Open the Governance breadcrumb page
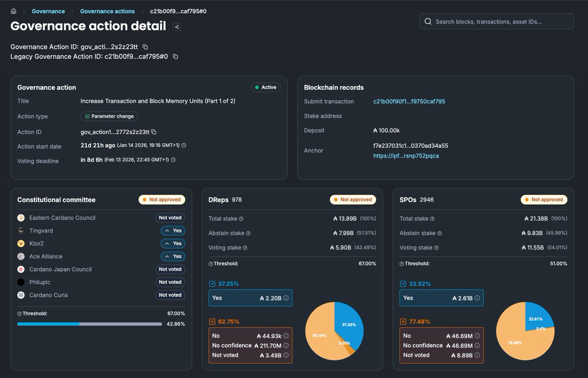Image resolution: width=588 pixels, height=378 pixels. (x=48, y=11)
